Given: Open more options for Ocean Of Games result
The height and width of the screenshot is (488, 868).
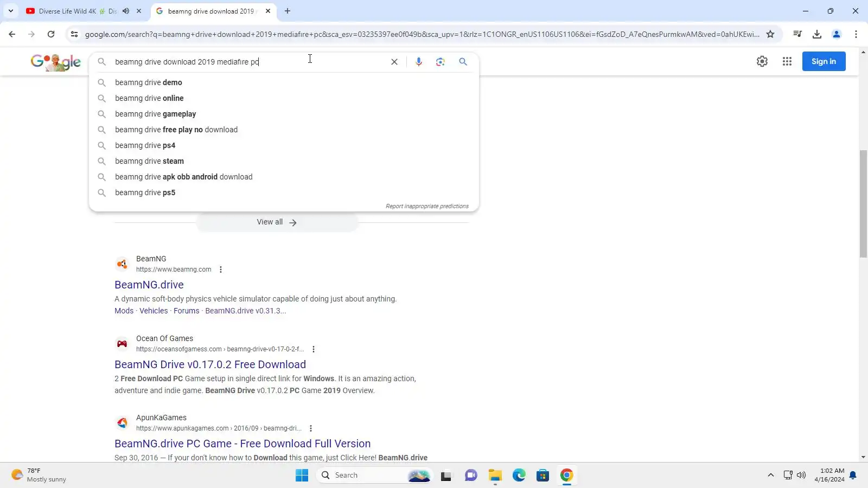Looking at the screenshot, I should pyautogui.click(x=314, y=349).
